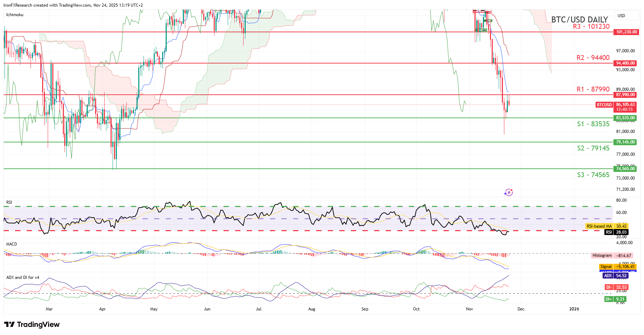
Task: Click the ADX and DI indicator title
Action: 22,277
